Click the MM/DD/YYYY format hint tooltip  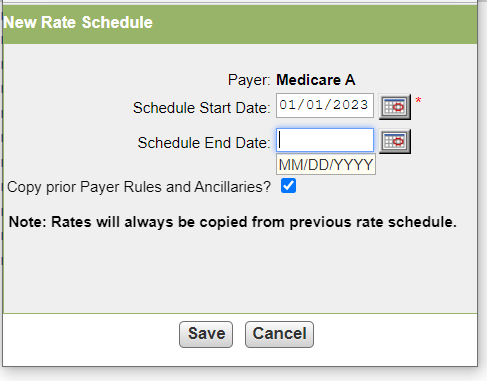(x=326, y=164)
